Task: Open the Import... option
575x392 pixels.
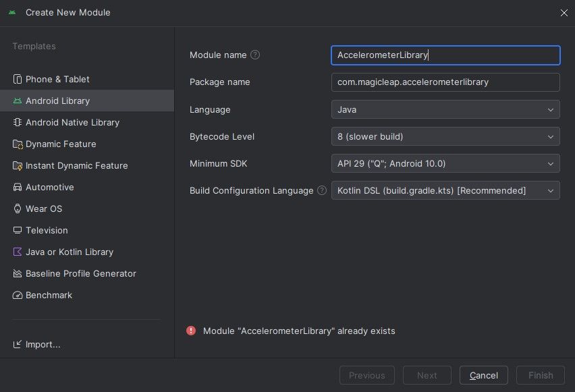Action: click(36, 344)
